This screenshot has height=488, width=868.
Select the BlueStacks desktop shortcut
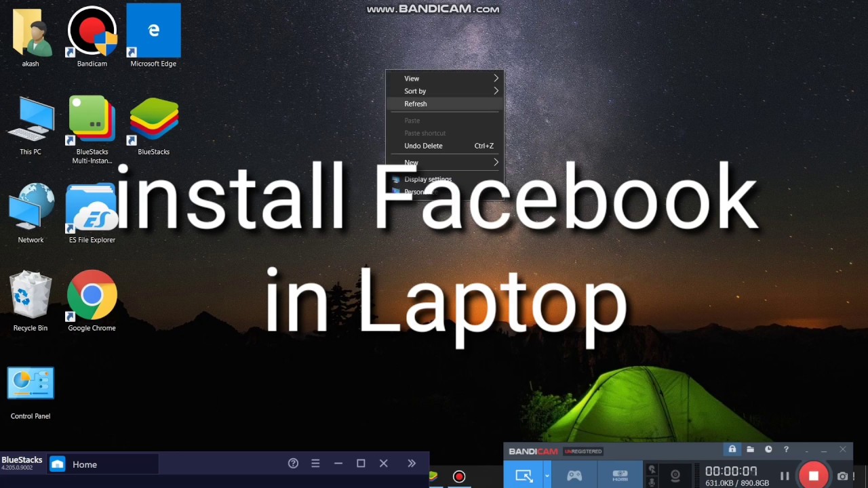click(153, 125)
